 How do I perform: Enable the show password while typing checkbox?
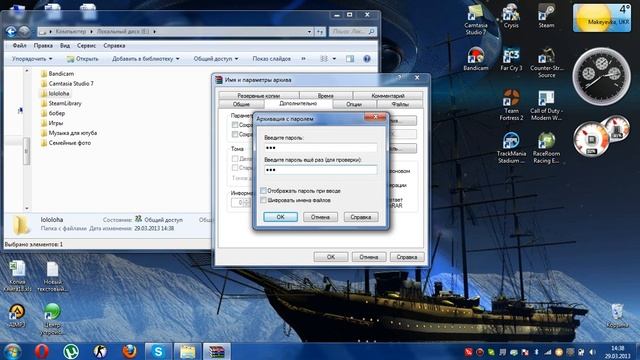coord(264,191)
